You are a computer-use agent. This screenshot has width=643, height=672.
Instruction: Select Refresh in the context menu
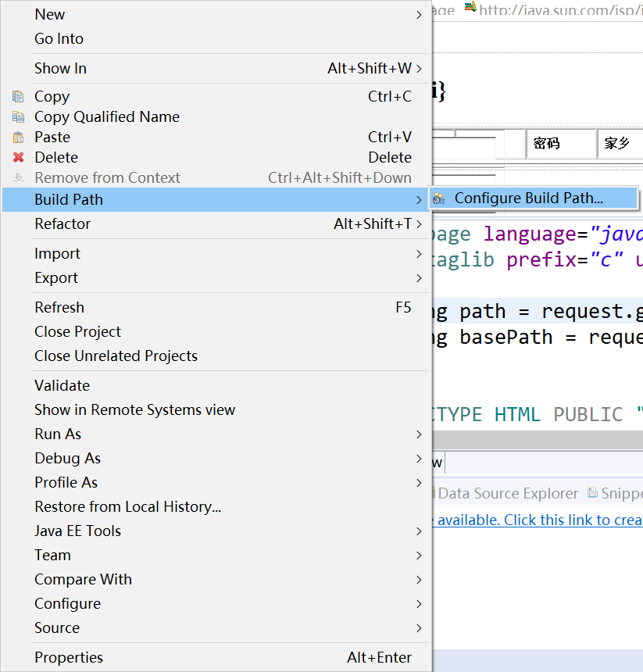coord(216,308)
